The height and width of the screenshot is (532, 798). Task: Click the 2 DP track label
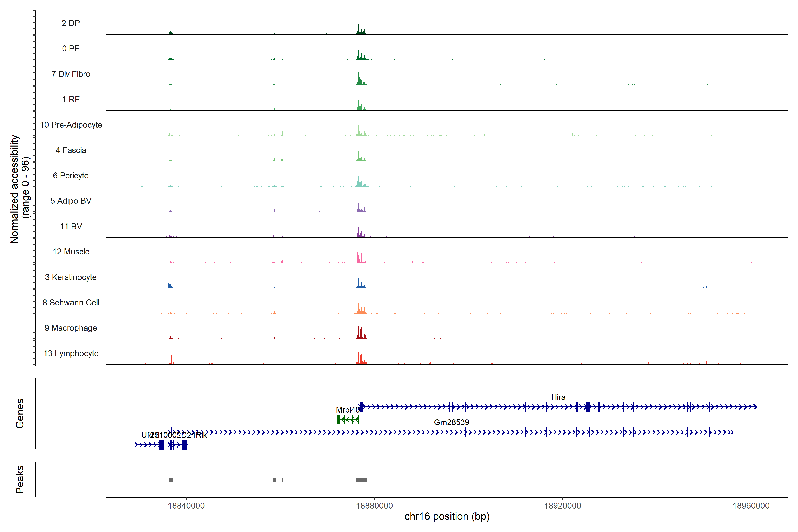tap(70, 23)
